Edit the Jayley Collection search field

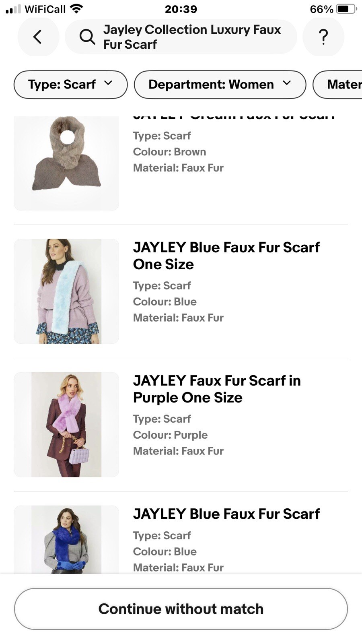click(x=181, y=37)
